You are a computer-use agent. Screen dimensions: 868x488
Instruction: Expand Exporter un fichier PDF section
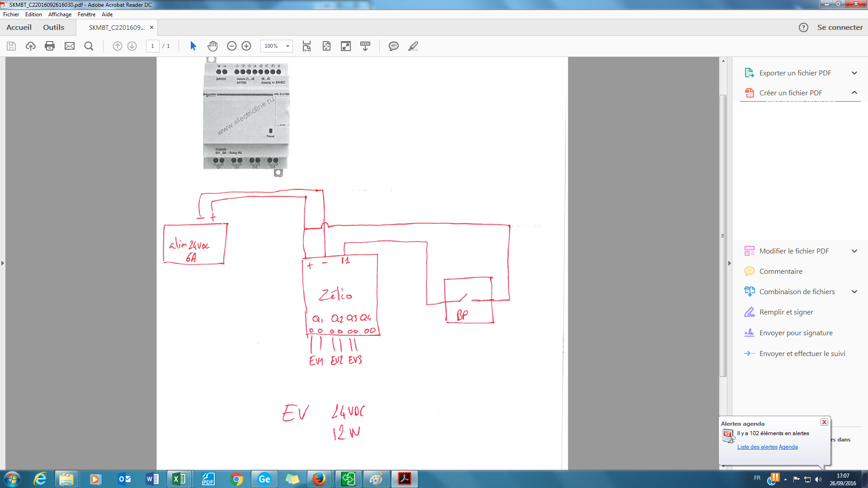[854, 73]
